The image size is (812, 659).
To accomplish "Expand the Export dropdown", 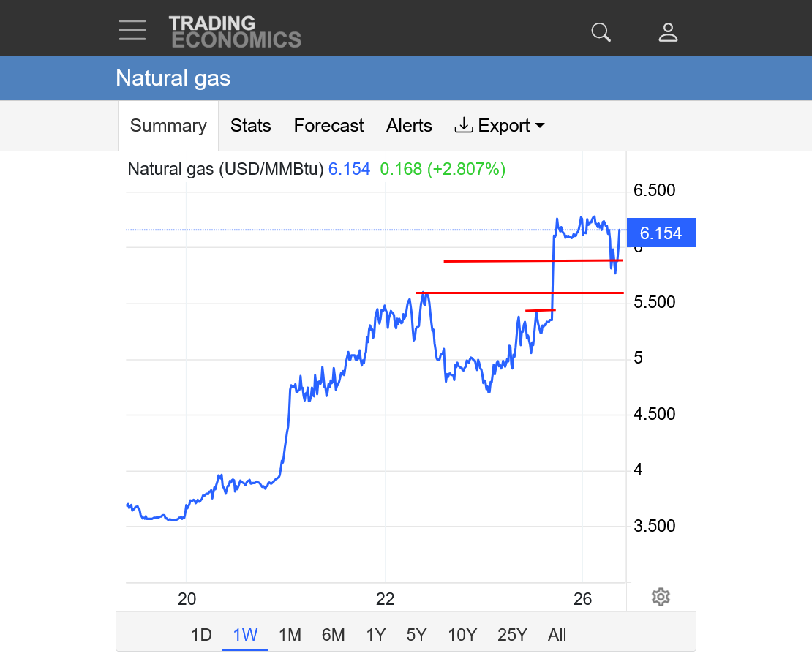I will [x=500, y=126].
